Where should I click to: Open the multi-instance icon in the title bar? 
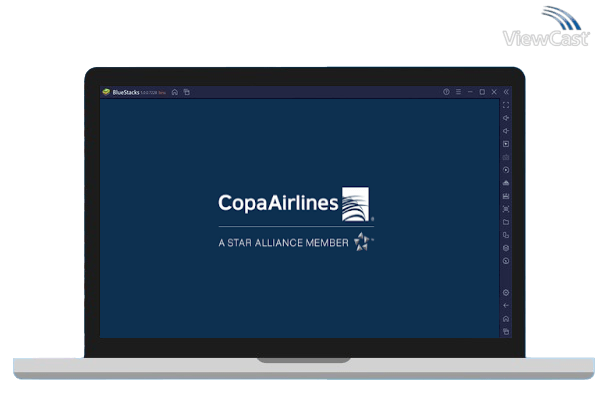[x=187, y=92]
